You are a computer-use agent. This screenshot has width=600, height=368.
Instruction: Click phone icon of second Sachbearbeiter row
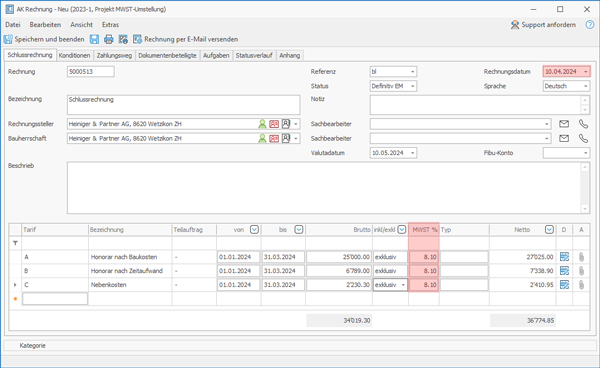click(583, 138)
